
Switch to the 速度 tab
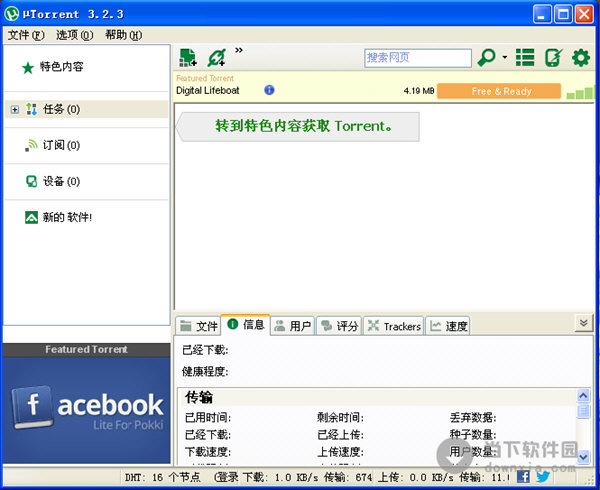pyautogui.click(x=448, y=326)
